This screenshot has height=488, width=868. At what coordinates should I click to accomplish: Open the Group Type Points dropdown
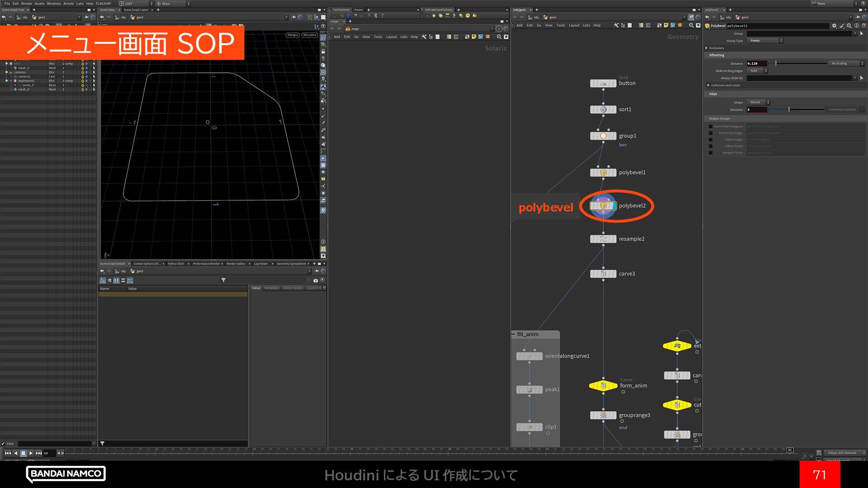(765, 41)
